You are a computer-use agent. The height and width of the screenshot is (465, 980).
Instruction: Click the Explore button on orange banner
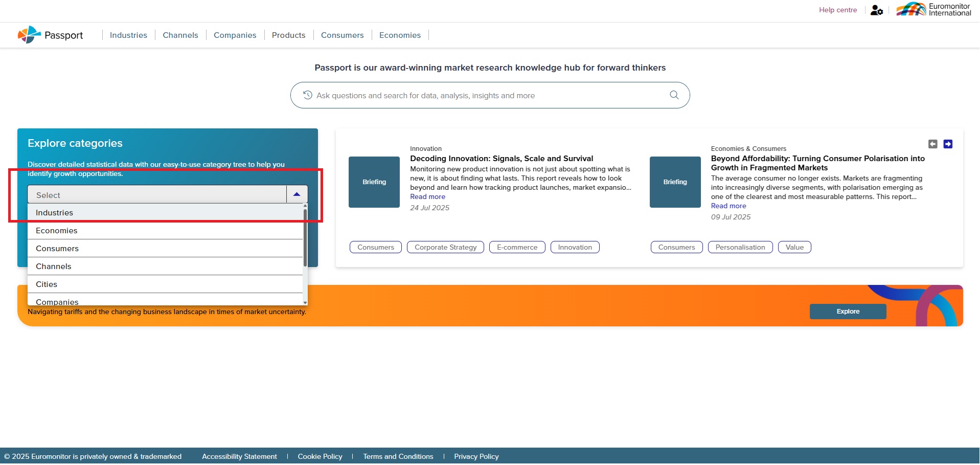coord(847,312)
